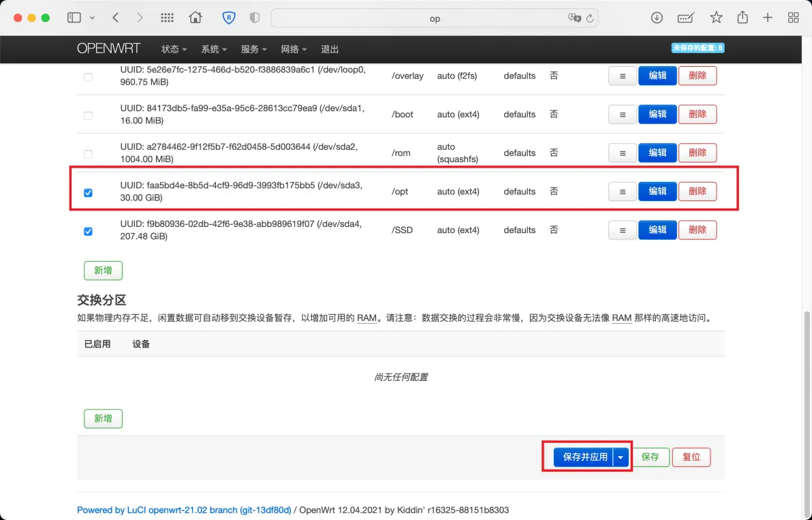Open the 状态 menu
Viewport: 812px width, 520px height.
(174, 49)
